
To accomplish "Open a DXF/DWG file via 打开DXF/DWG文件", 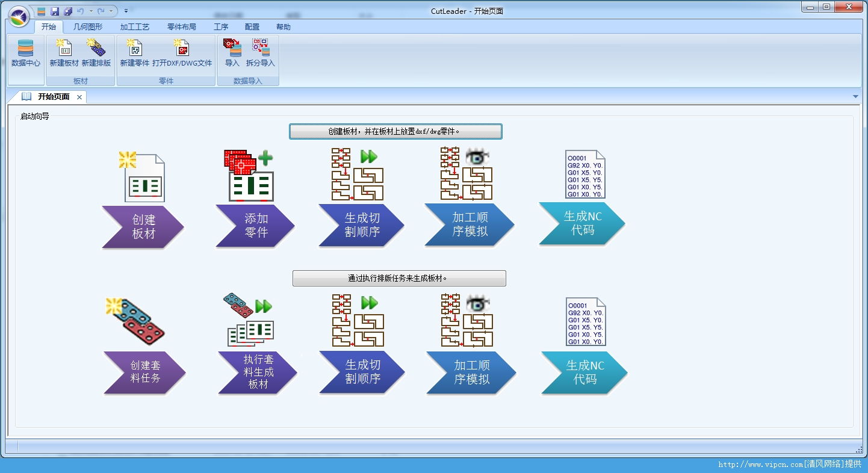I will pyautogui.click(x=182, y=54).
